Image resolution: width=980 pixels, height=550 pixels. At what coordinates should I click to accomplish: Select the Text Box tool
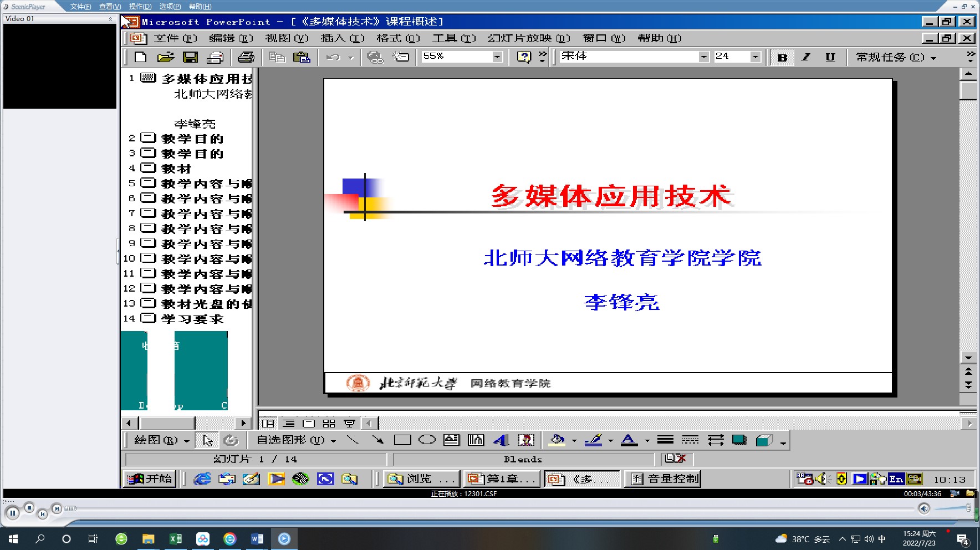[x=452, y=440]
